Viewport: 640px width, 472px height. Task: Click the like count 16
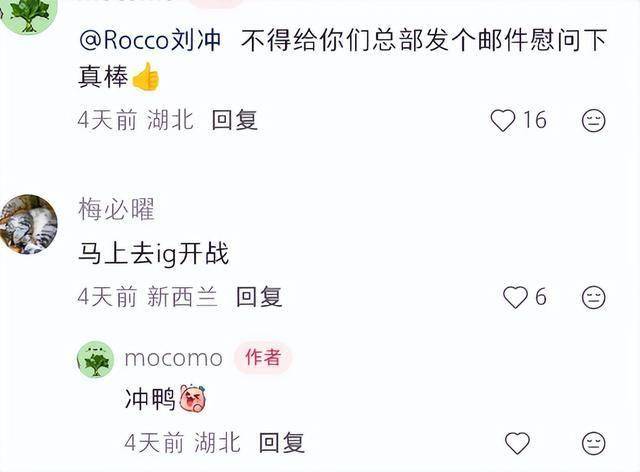click(x=535, y=120)
